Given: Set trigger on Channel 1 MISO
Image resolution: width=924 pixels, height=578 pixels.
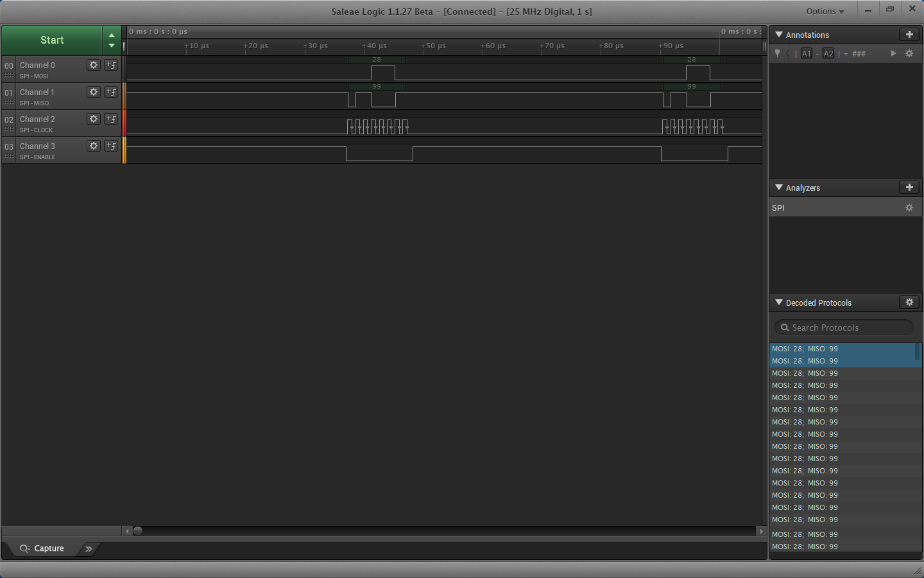Looking at the screenshot, I should (111, 92).
